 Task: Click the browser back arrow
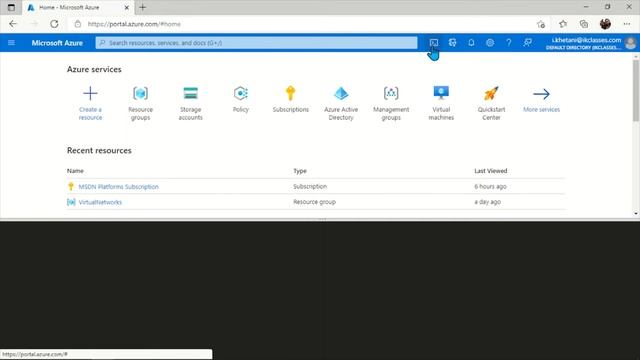[13, 24]
